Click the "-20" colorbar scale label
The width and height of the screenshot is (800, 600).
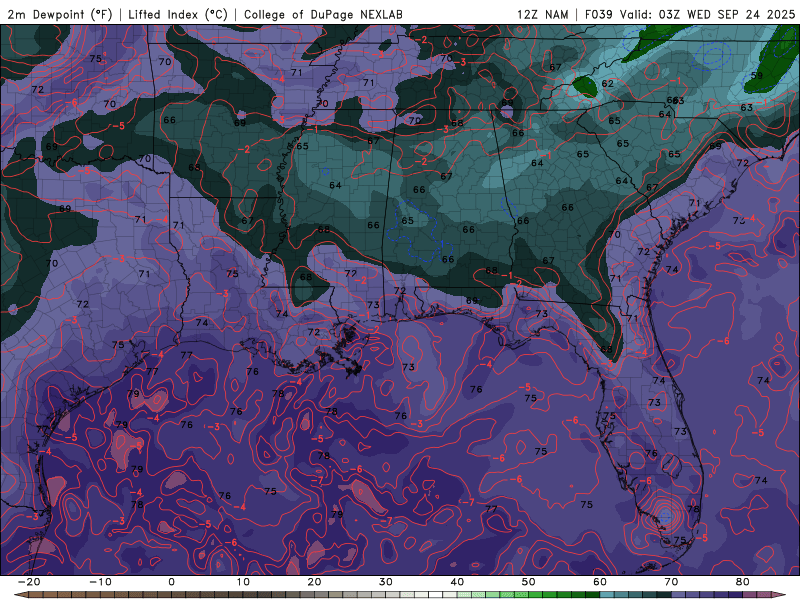[29, 582]
